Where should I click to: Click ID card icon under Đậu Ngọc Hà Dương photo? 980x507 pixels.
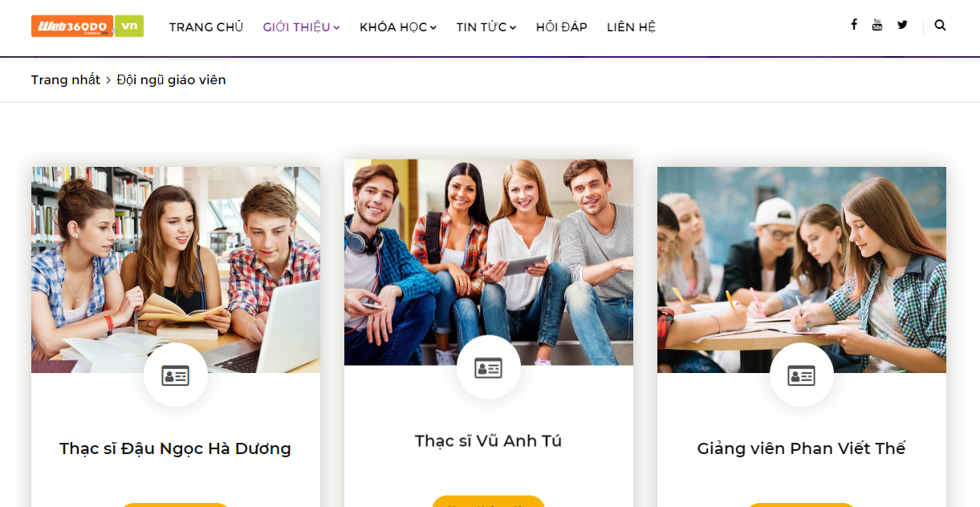pos(176,375)
